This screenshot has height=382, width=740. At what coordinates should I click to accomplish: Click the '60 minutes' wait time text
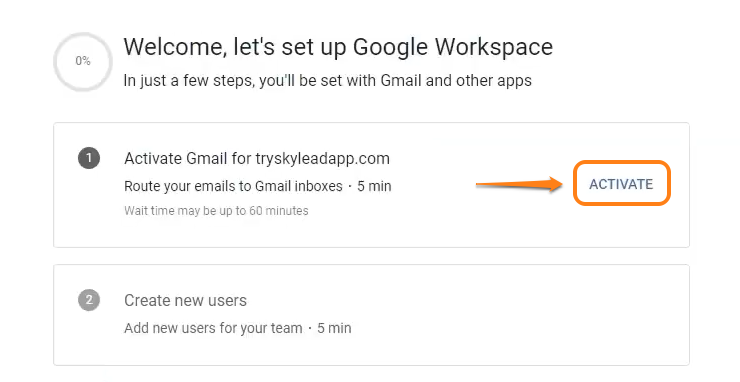tap(278, 211)
